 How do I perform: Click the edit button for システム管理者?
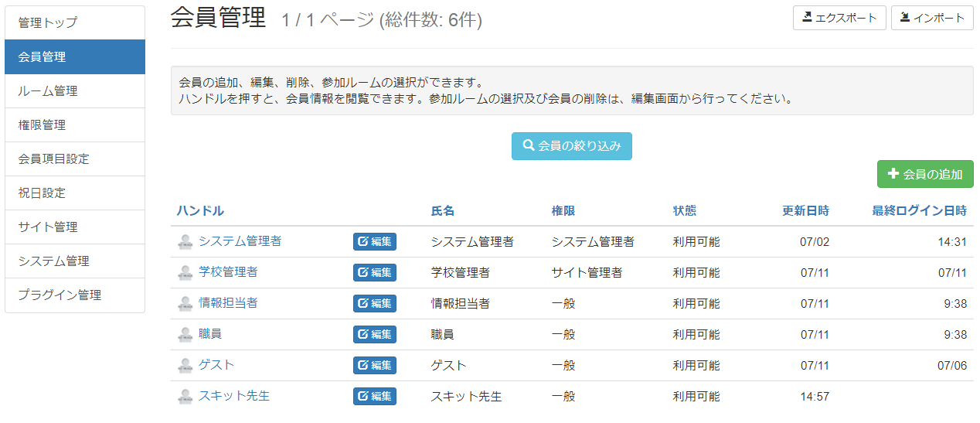(375, 242)
